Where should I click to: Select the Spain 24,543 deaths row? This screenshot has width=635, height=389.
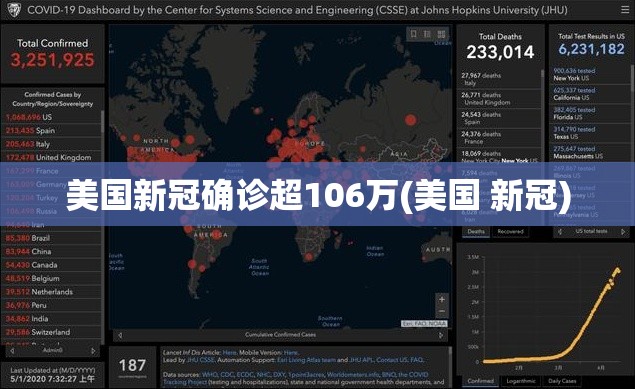[x=499, y=118]
